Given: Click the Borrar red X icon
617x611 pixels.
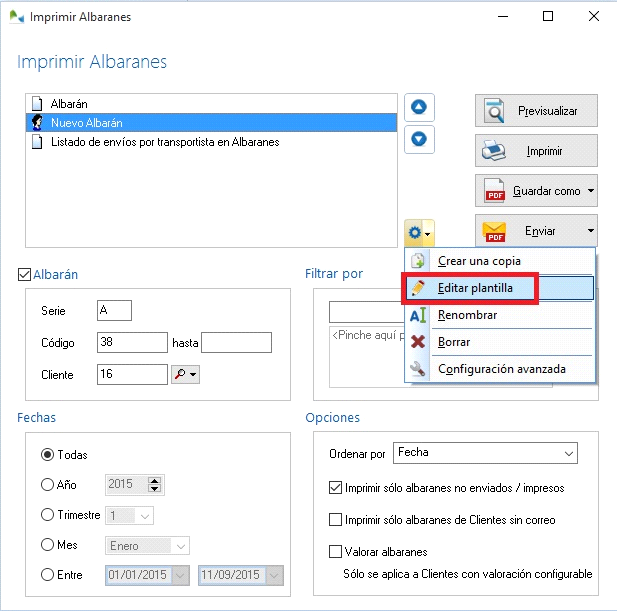Looking at the screenshot, I should pos(418,342).
